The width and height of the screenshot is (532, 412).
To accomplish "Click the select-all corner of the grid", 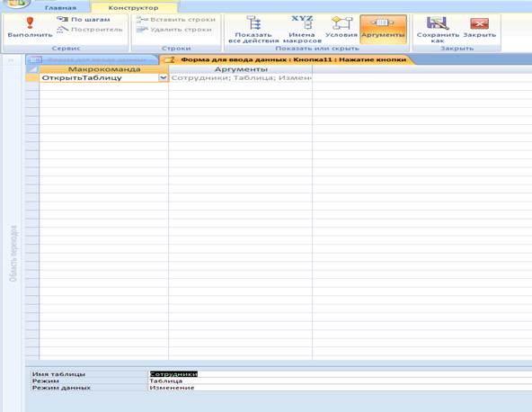I will click(x=32, y=69).
